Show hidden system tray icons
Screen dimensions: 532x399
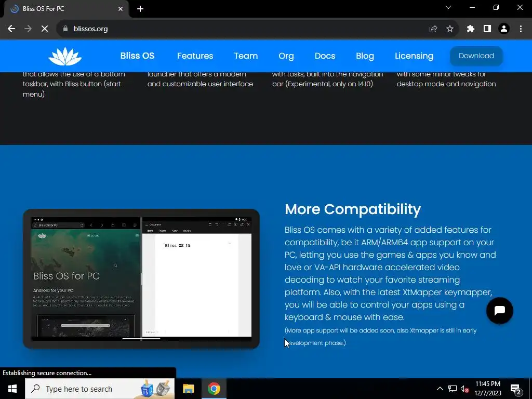coord(440,389)
